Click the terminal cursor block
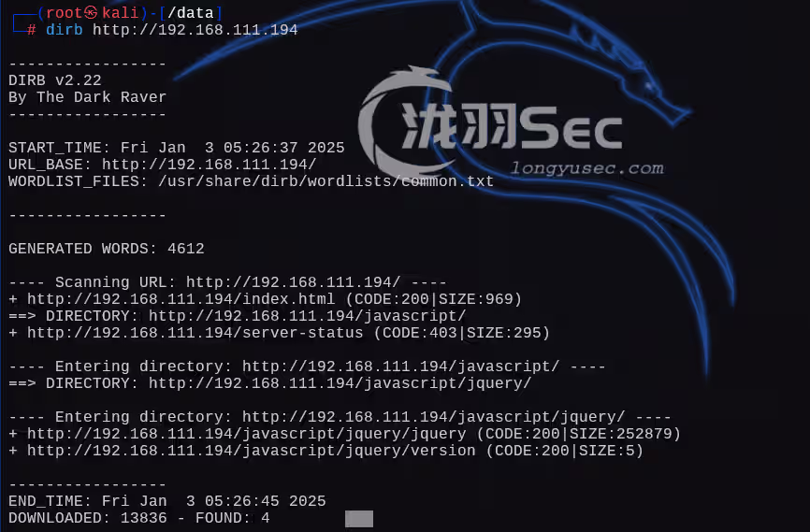Image resolution: width=810 pixels, height=532 pixels. click(359, 519)
